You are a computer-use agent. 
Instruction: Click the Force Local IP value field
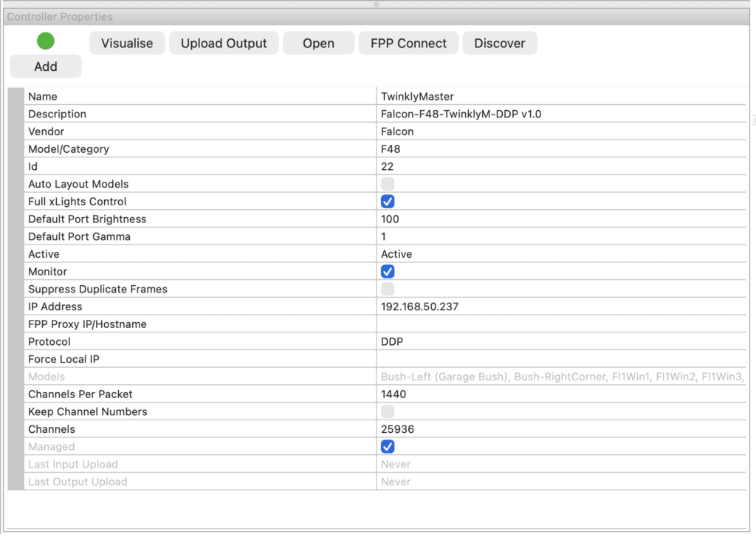(x=561, y=359)
